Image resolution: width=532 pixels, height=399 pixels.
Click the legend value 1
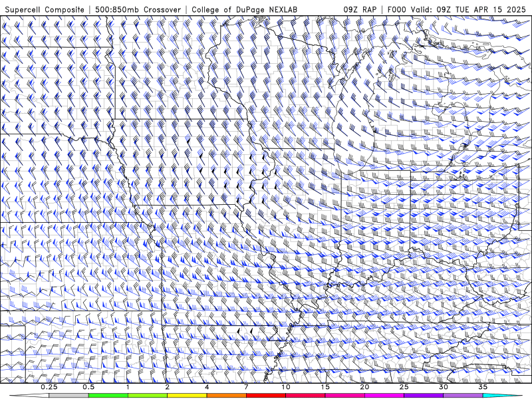(x=128, y=387)
